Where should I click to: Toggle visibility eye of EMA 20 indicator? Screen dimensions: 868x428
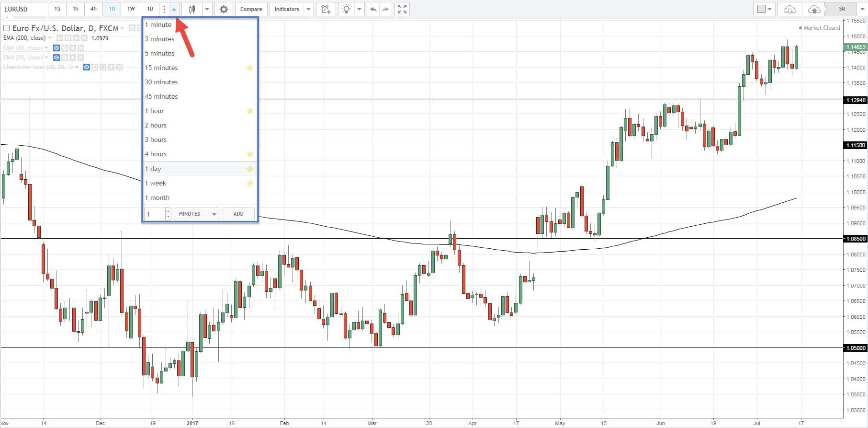(56, 48)
